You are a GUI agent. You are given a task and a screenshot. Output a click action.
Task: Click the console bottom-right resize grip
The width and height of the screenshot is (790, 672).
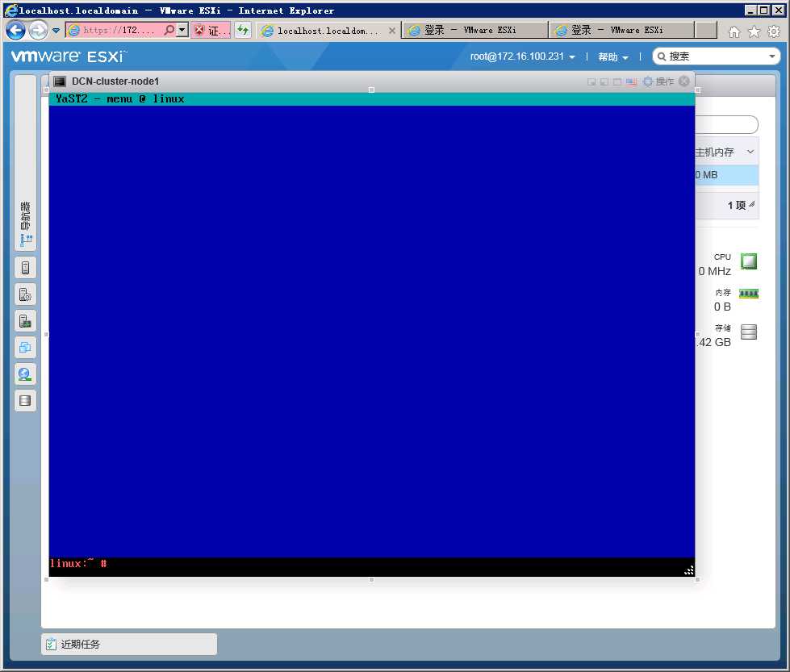pos(689,570)
